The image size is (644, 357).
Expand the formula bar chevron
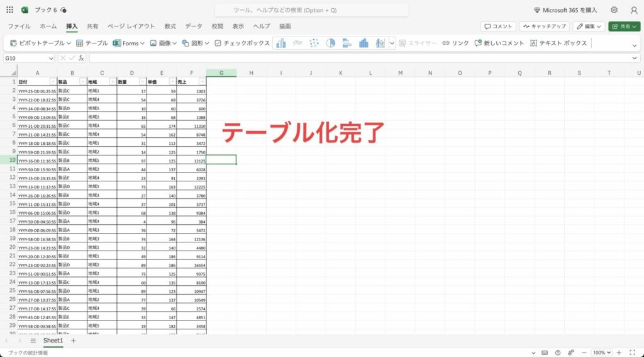click(x=635, y=59)
